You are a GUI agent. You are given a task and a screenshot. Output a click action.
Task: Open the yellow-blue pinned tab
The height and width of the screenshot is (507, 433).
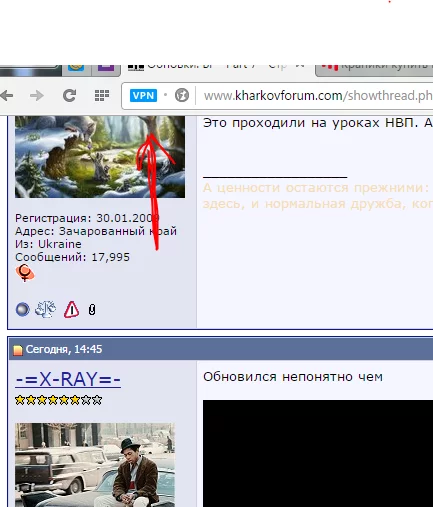[76, 68]
